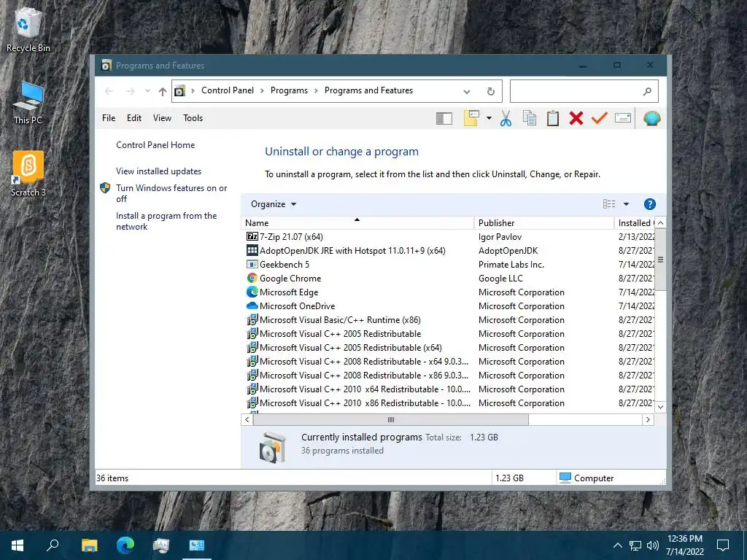Image resolution: width=747 pixels, height=560 pixels.
Task: Click the scissors Cut icon
Action: coord(506,119)
